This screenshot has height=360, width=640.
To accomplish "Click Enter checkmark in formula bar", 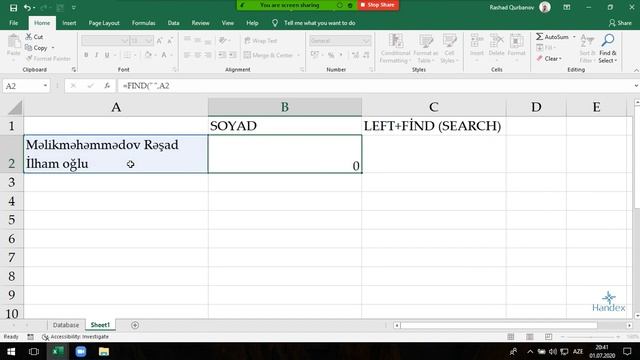I will click(90, 86).
